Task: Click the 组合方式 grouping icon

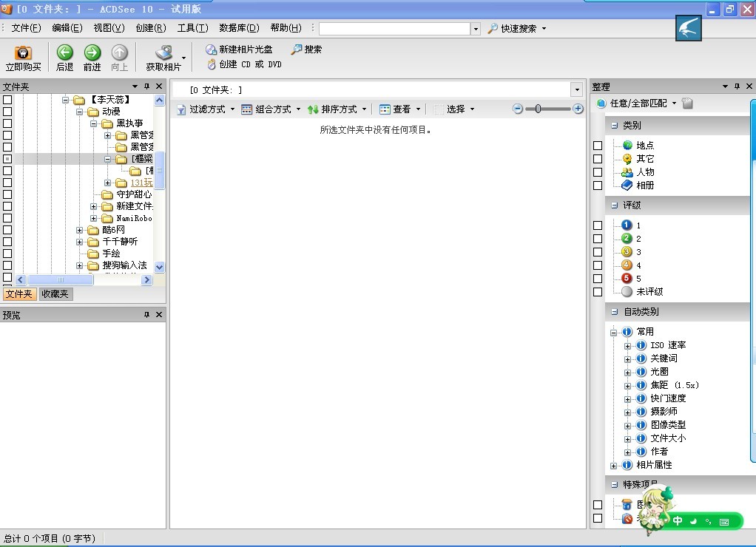Action: click(246, 109)
